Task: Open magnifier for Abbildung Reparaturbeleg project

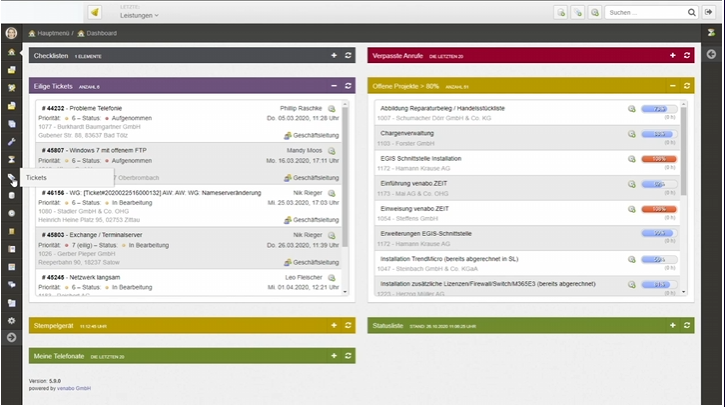Action: pyautogui.click(x=632, y=109)
